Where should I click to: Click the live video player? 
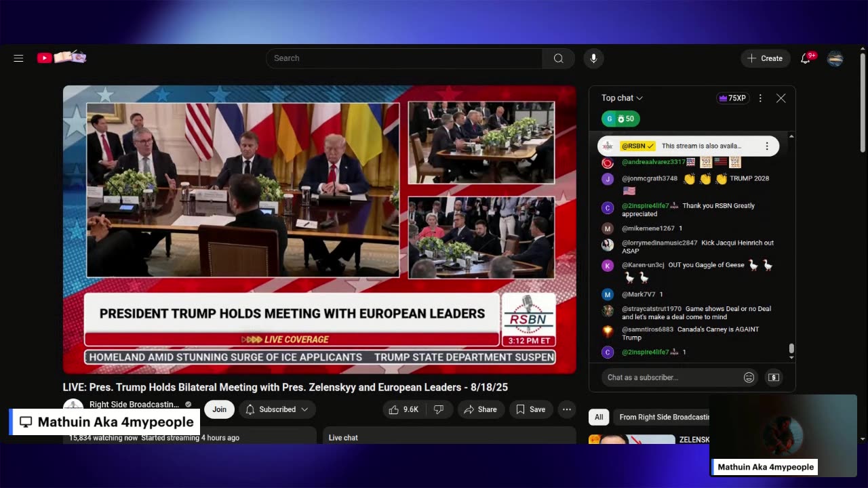[x=319, y=229]
